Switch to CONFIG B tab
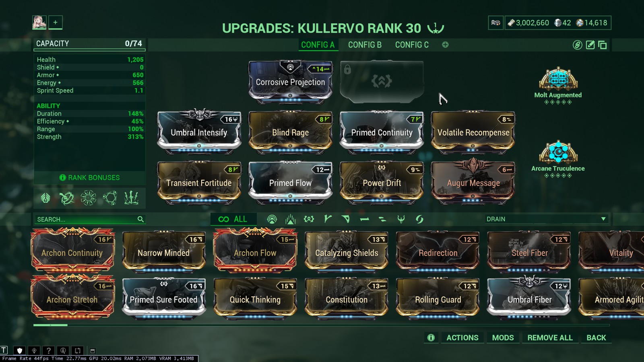The width and height of the screenshot is (644, 362). [x=365, y=45]
